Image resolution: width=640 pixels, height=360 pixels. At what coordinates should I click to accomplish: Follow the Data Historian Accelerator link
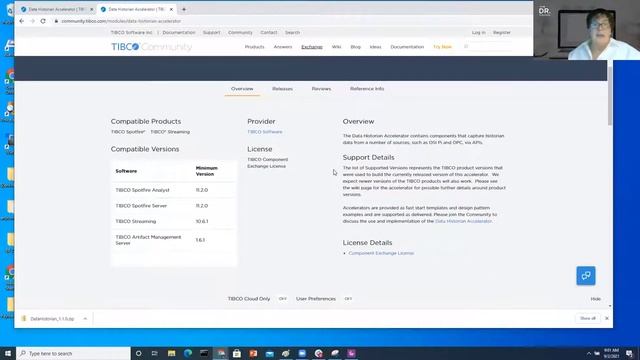(463, 221)
